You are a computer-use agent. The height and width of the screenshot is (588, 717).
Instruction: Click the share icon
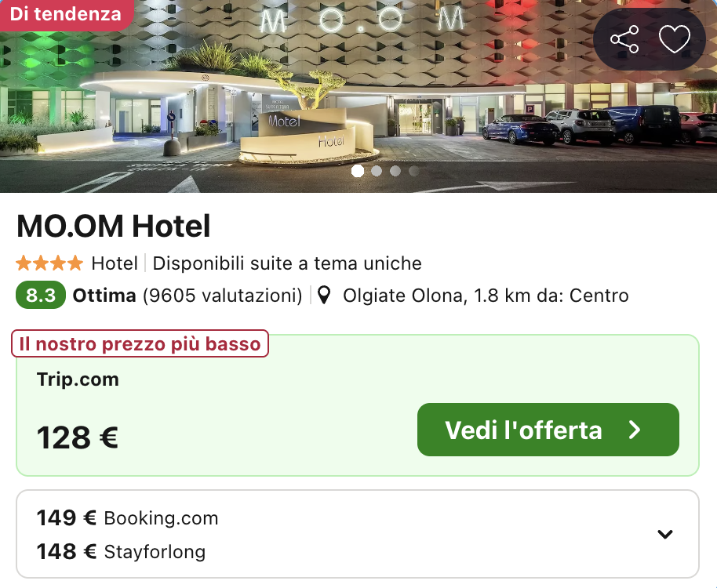[625, 38]
